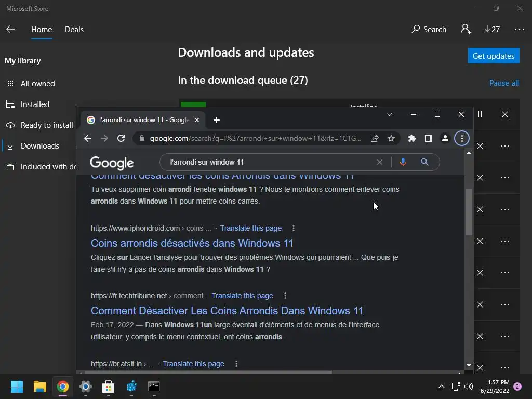Go forward in Chrome
This screenshot has height=399, width=532.
[104, 138]
